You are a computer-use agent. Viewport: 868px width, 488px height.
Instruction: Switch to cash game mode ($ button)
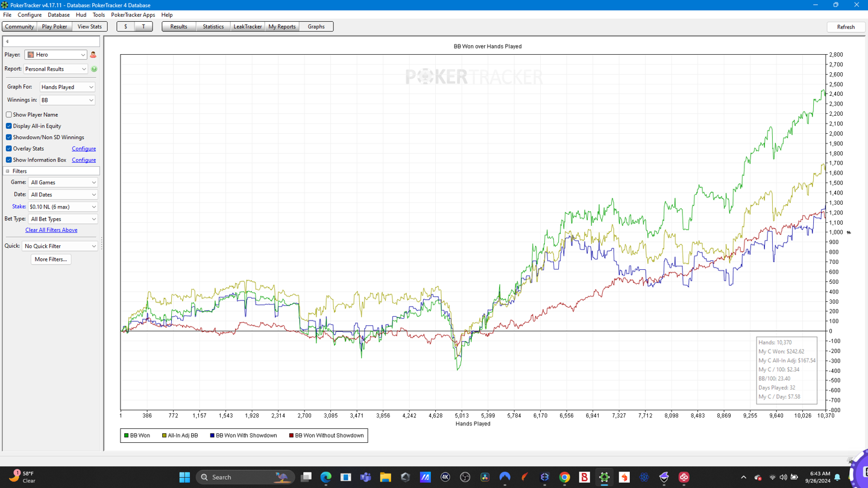(125, 27)
